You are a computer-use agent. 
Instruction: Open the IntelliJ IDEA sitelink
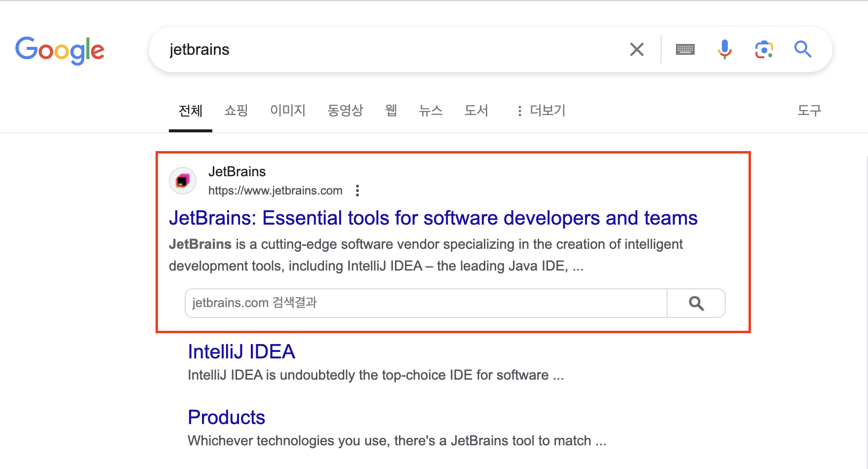[241, 352]
